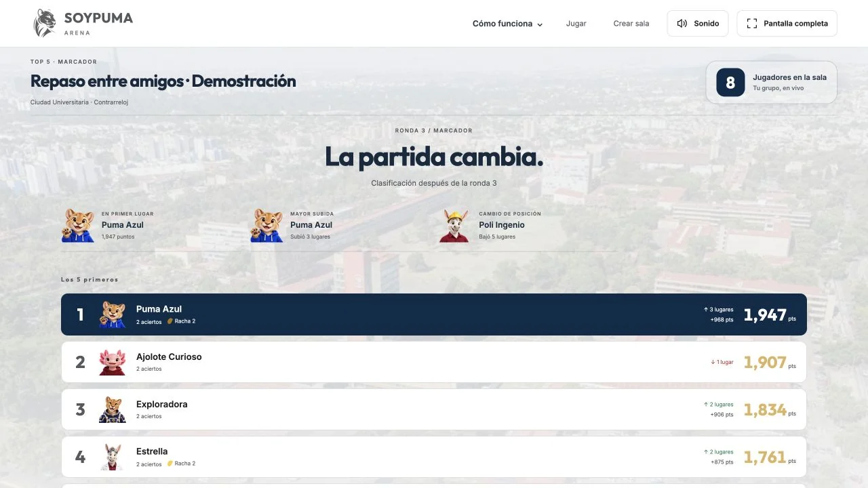Click the SoyPuma puma head logo
Viewport: 868px width, 488px height.
pos(45,23)
